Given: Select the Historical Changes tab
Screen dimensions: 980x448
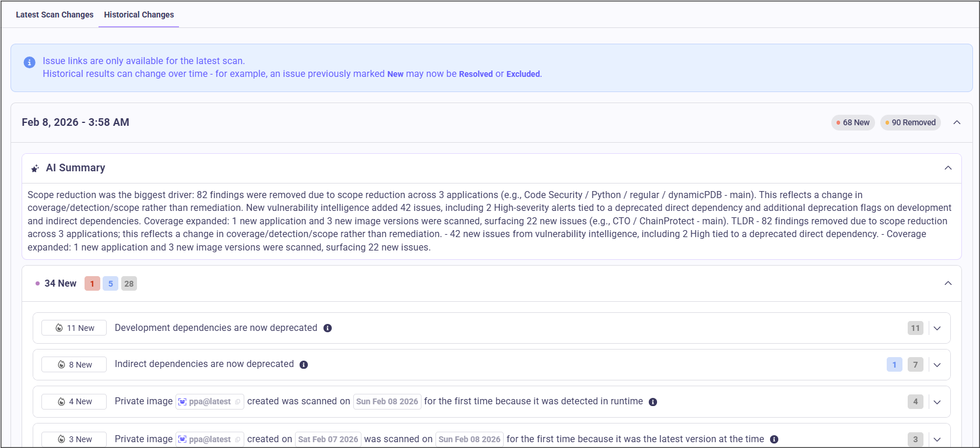Looking at the screenshot, I should [139, 15].
